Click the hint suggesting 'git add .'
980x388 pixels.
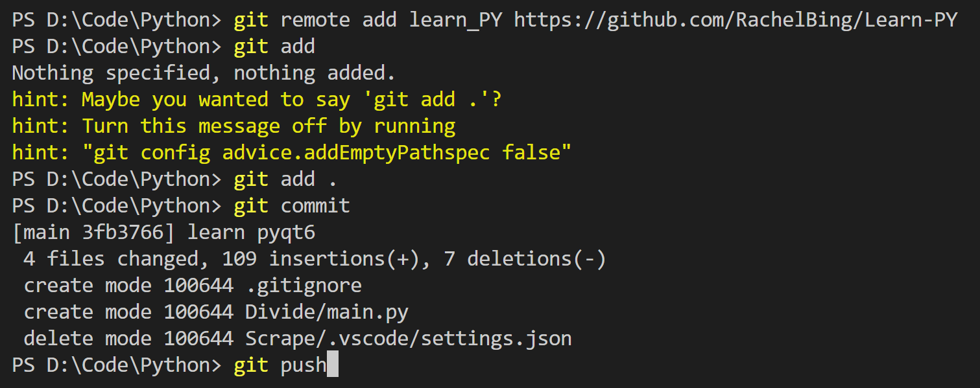(x=257, y=100)
